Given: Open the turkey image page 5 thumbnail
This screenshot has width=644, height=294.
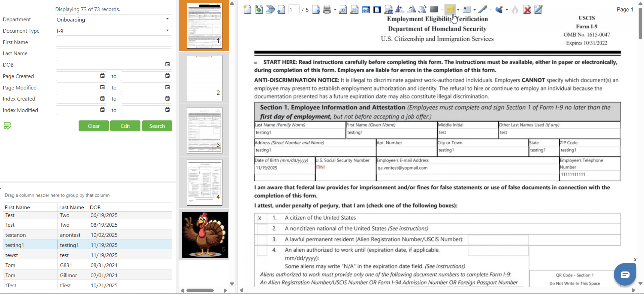Looking at the screenshot, I should (205, 234).
